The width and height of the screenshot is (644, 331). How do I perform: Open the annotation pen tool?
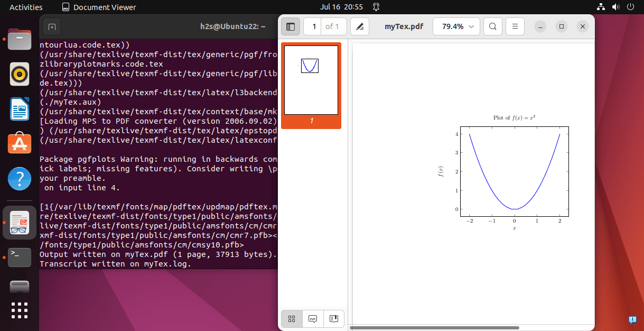(x=360, y=26)
